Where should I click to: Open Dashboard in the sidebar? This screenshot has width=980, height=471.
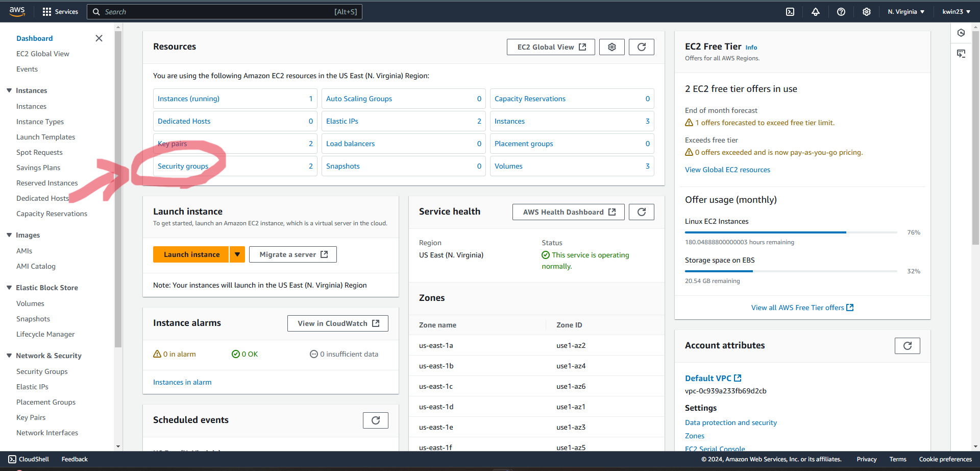[x=34, y=38]
